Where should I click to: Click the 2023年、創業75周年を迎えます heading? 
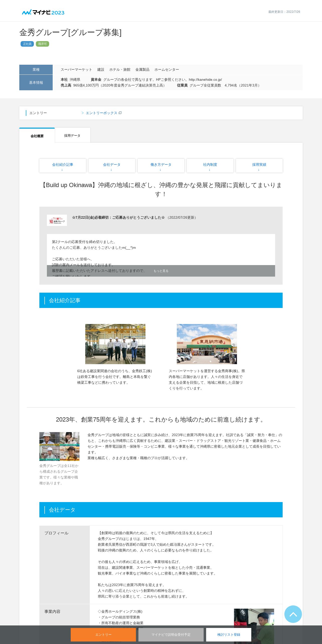pos(161,419)
